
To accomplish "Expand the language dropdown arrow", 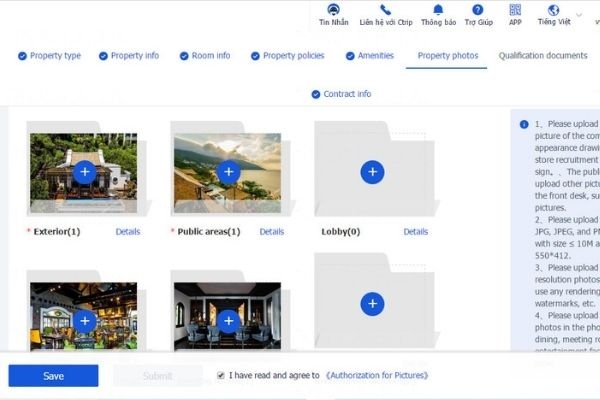I will pos(579,15).
